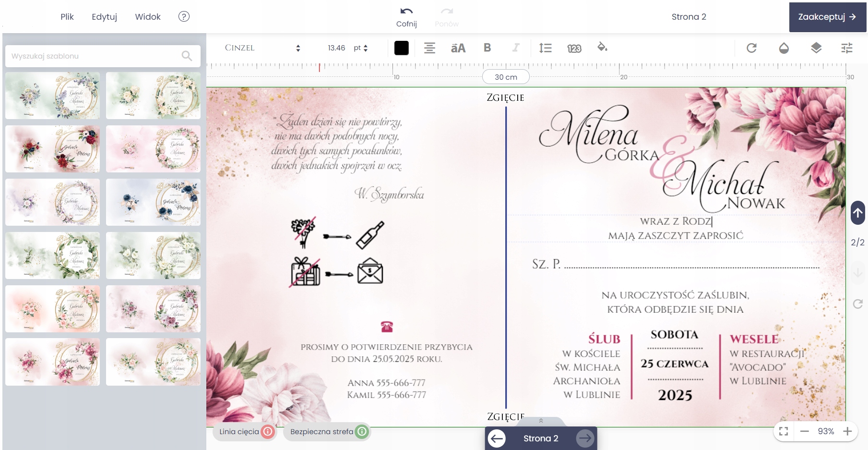Open the help question mark icon

click(184, 16)
